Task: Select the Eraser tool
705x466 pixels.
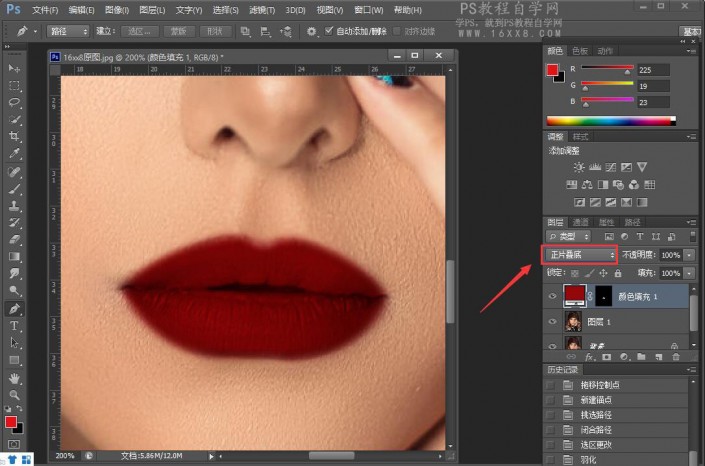Action: point(14,240)
